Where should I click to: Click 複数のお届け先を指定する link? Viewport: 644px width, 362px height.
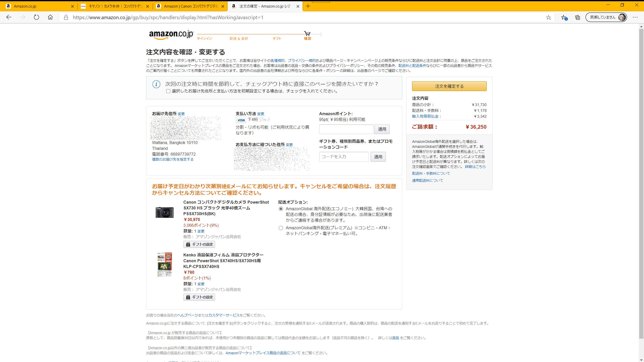click(173, 159)
